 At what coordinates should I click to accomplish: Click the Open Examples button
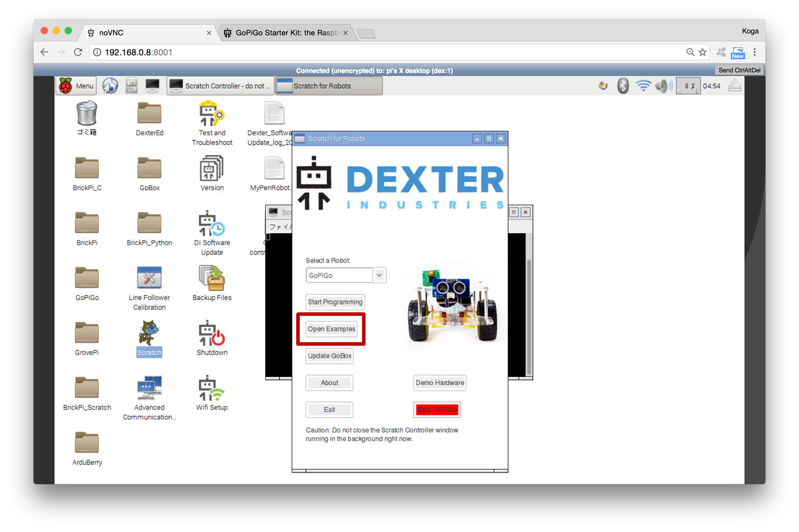pyautogui.click(x=332, y=329)
